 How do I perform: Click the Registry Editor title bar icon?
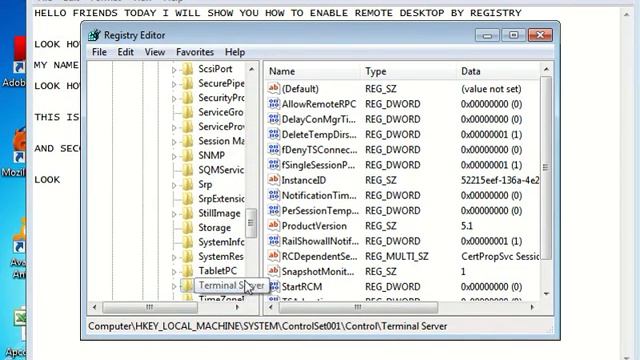(x=94, y=35)
